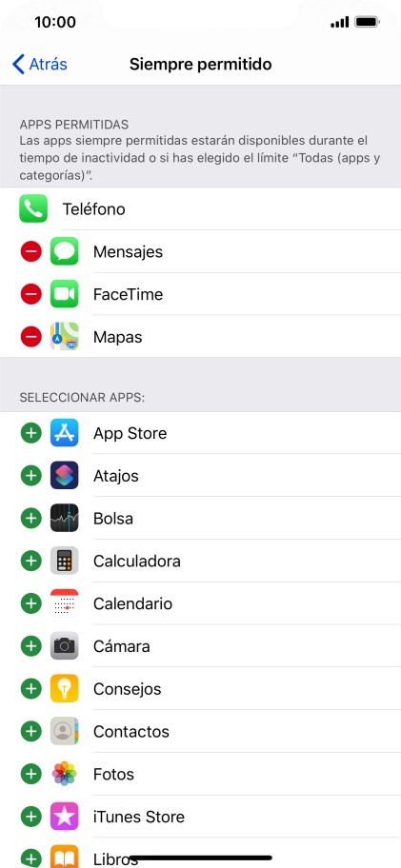Tap the battery status icon
This screenshot has width=401, height=868.
click(368, 22)
